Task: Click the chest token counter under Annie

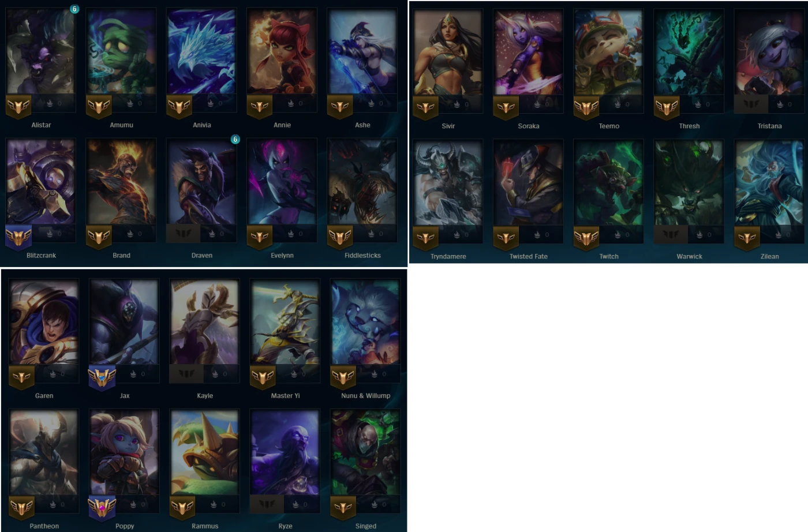Action: pos(295,103)
